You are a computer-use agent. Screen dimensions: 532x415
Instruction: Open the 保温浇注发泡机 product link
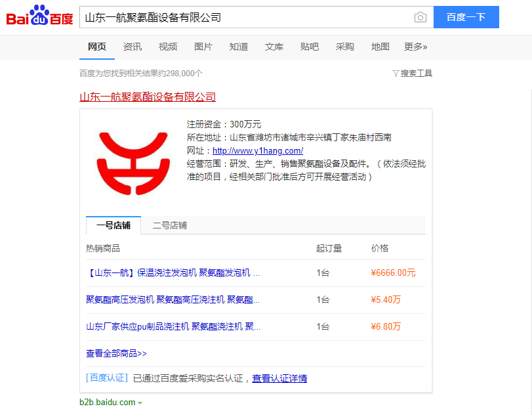[173, 273]
